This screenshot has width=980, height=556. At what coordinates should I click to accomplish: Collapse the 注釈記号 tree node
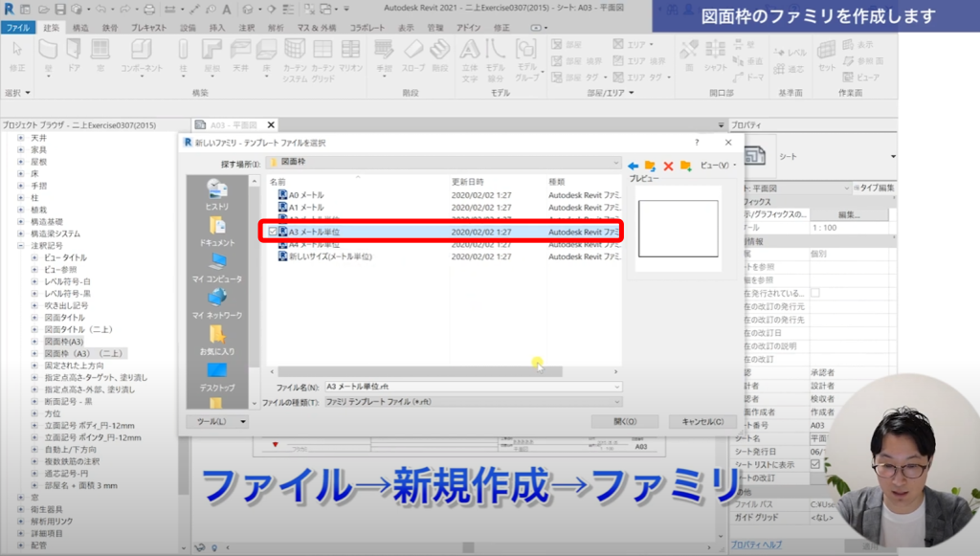click(21, 246)
